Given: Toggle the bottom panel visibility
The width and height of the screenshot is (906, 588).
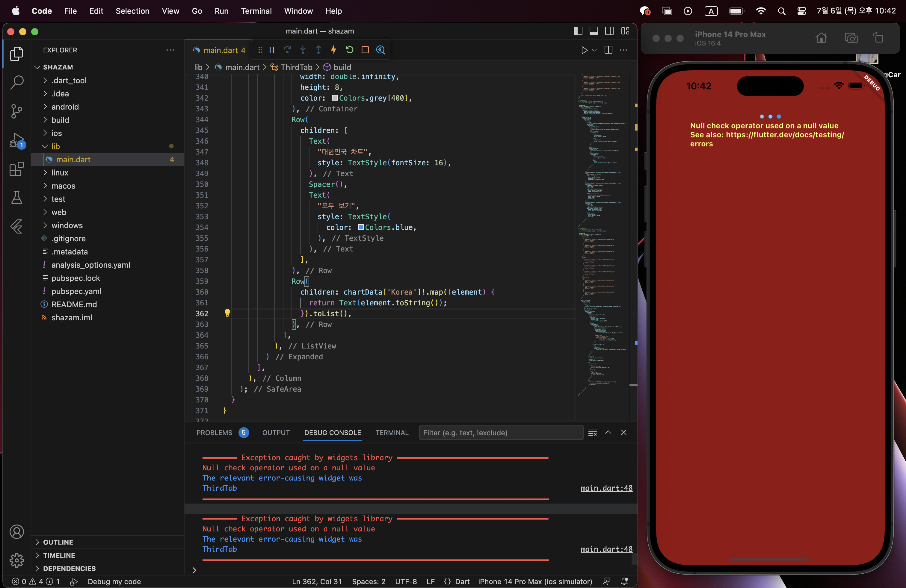Looking at the screenshot, I should [x=594, y=31].
